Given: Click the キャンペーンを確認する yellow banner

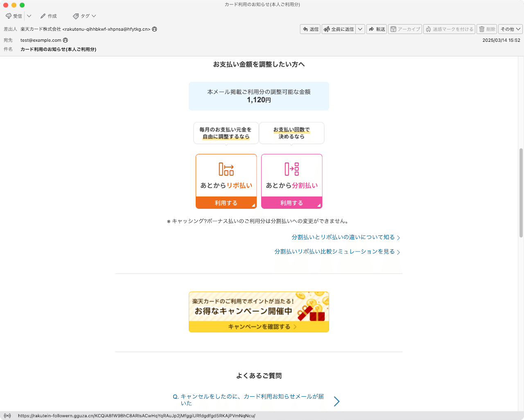Looking at the screenshot, I should click(259, 326).
